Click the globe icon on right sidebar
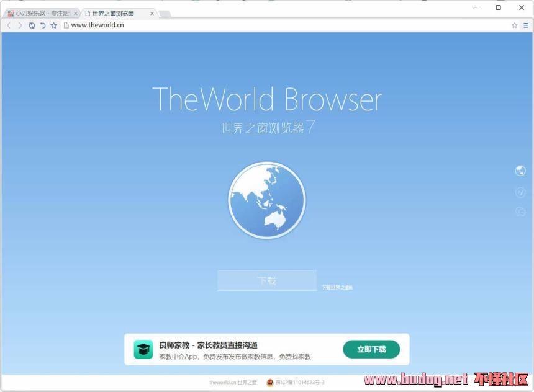The image size is (534, 392). (520, 171)
